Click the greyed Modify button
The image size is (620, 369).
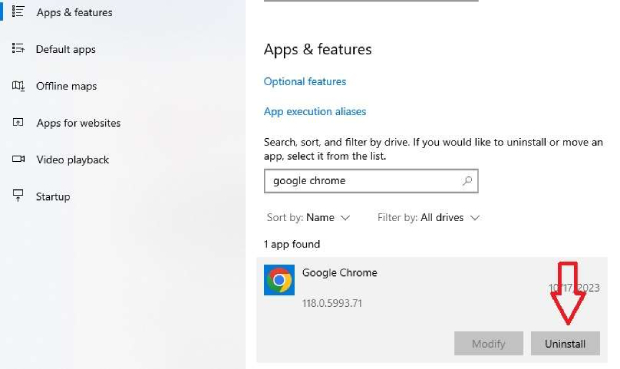tap(488, 343)
